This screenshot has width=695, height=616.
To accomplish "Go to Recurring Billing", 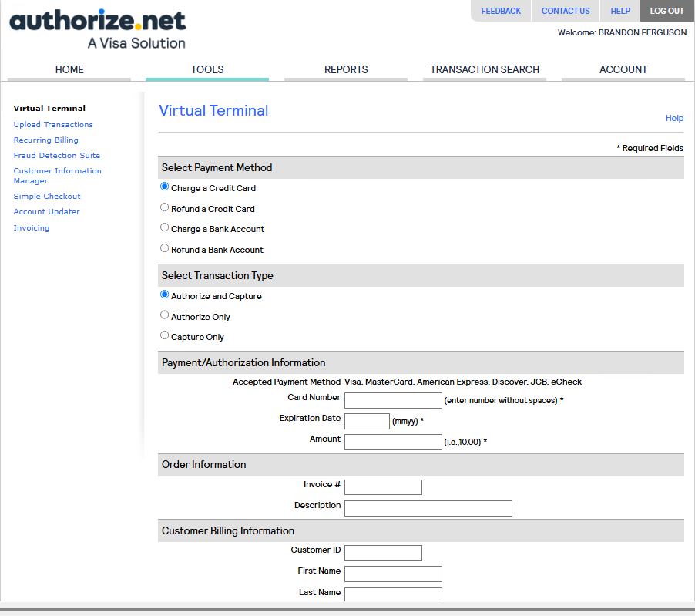I will 45,140.
